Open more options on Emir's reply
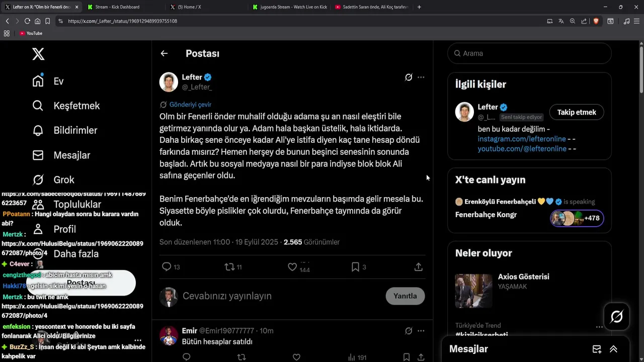This screenshot has height=362, width=644. tap(421, 330)
